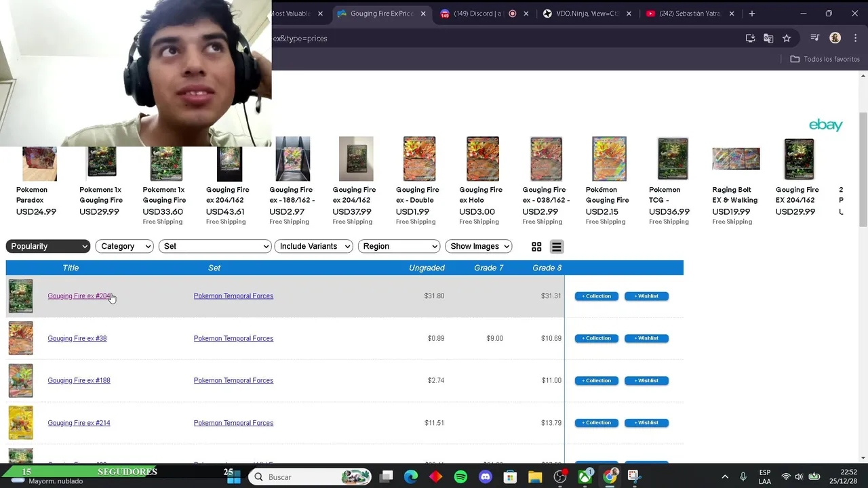Open Chrome's three-dot menu
Image resolution: width=868 pixels, height=488 pixels.
[856, 39]
